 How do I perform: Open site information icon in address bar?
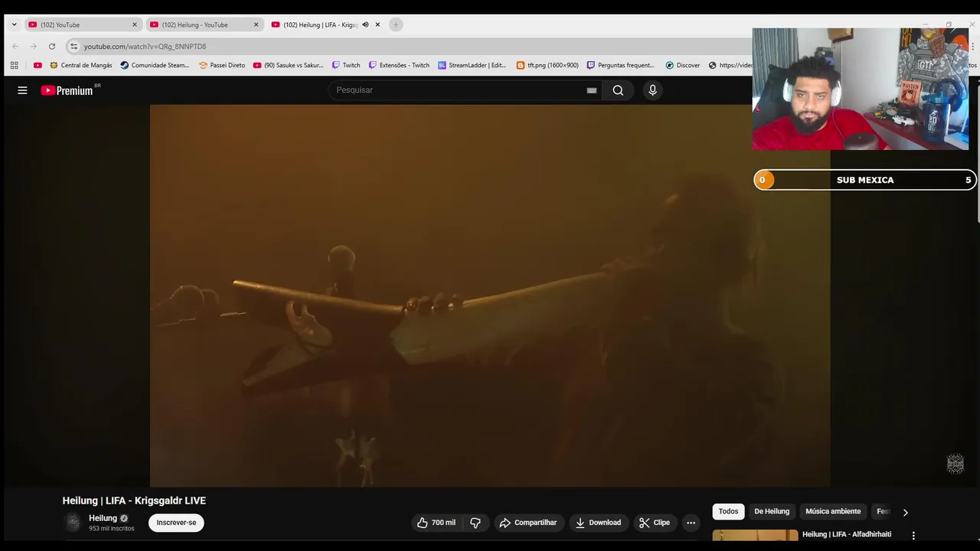73,46
